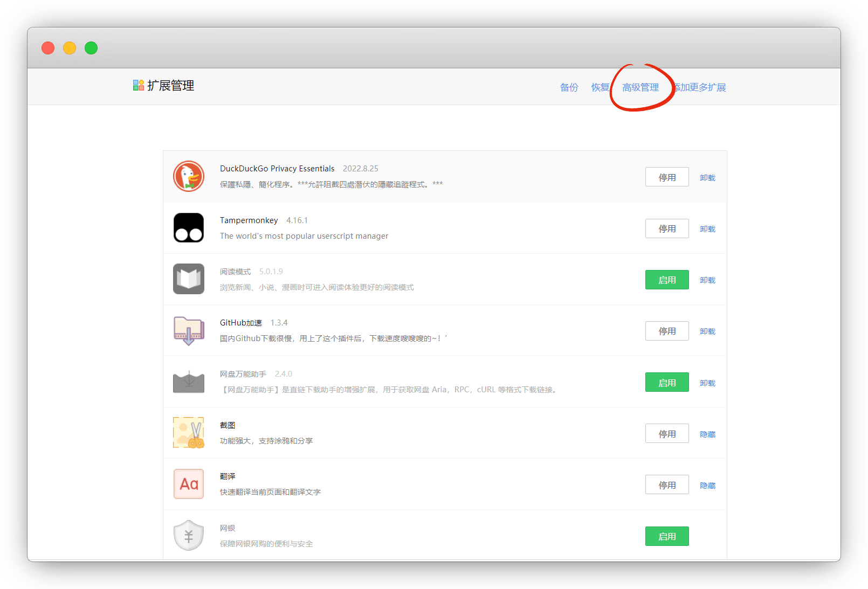Image resolution: width=868 pixels, height=589 pixels.
Task: Enable the 网盘万能助手 extension
Action: pos(666,383)
